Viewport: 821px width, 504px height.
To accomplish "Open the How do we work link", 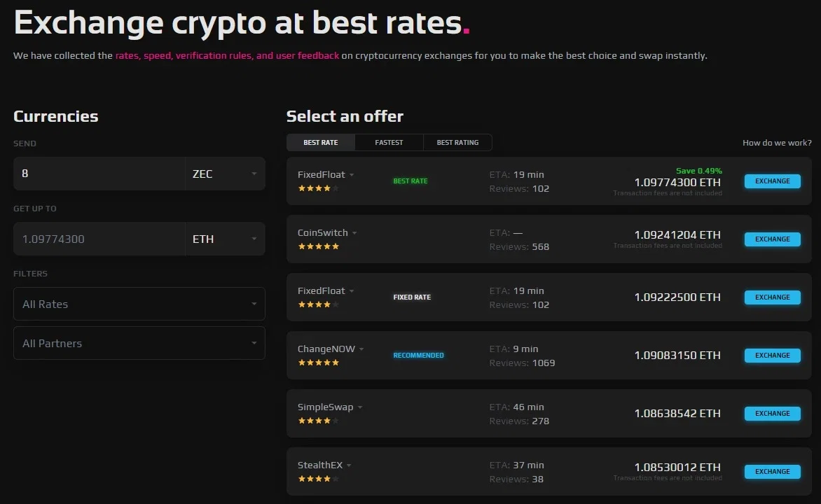I will [x=777, y=142].
